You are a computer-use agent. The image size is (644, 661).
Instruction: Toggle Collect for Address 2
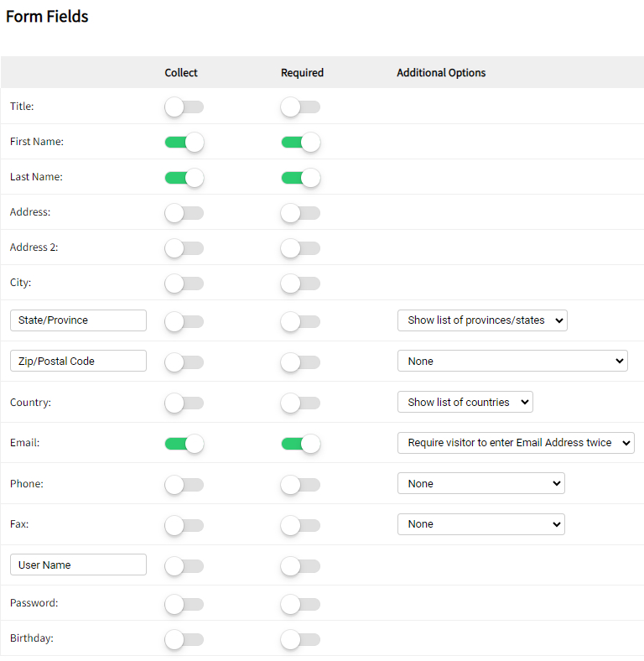pos(184,248)
